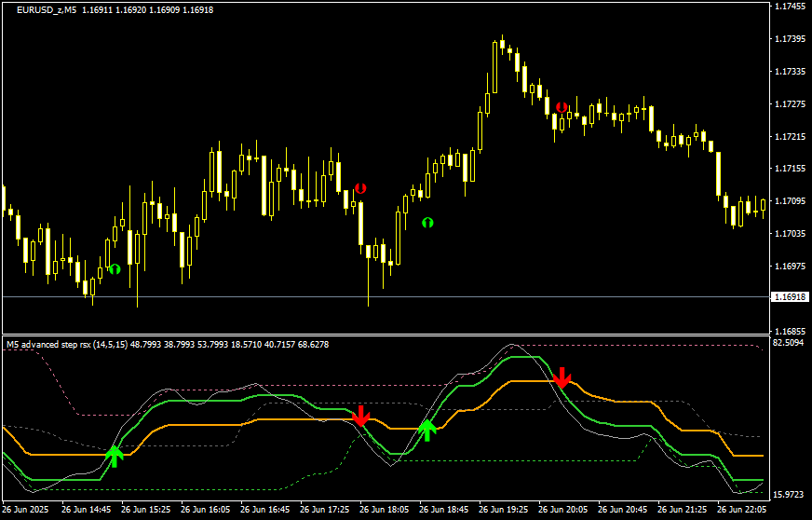
Task: Select the green up arrow in RSX window near 14:45
Action: 115,458
